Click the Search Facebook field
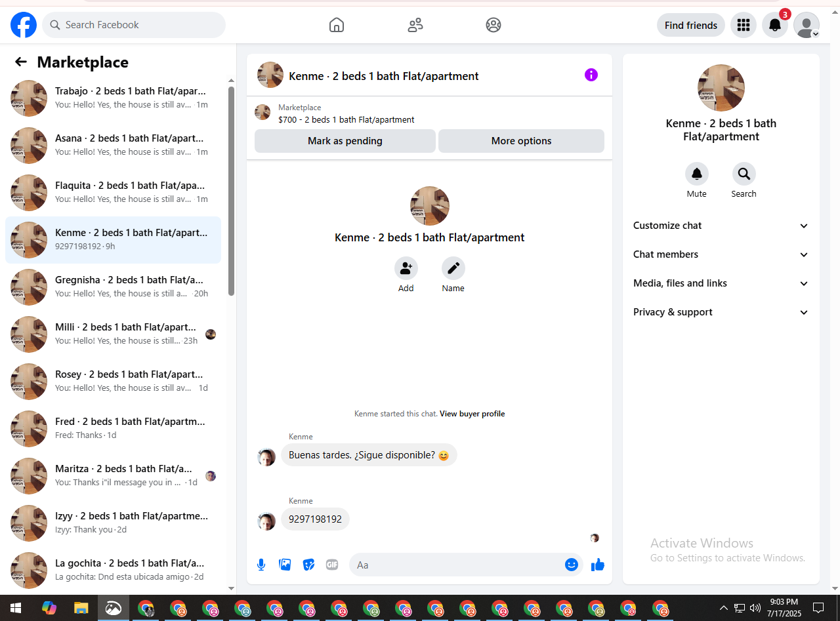This screenshot has width=840, height=621. click(x=134, y=25)
